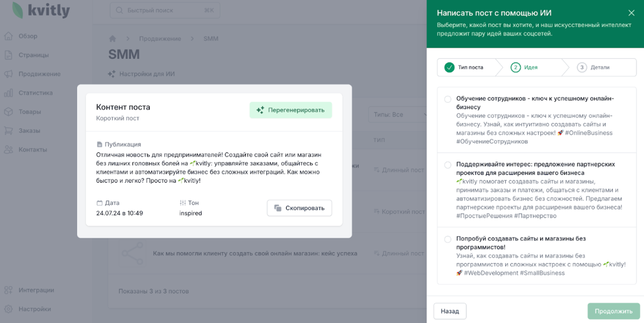Screen dimensions: 644x323
Task: Click Перегенерировать button
Action: pos(291,110)
